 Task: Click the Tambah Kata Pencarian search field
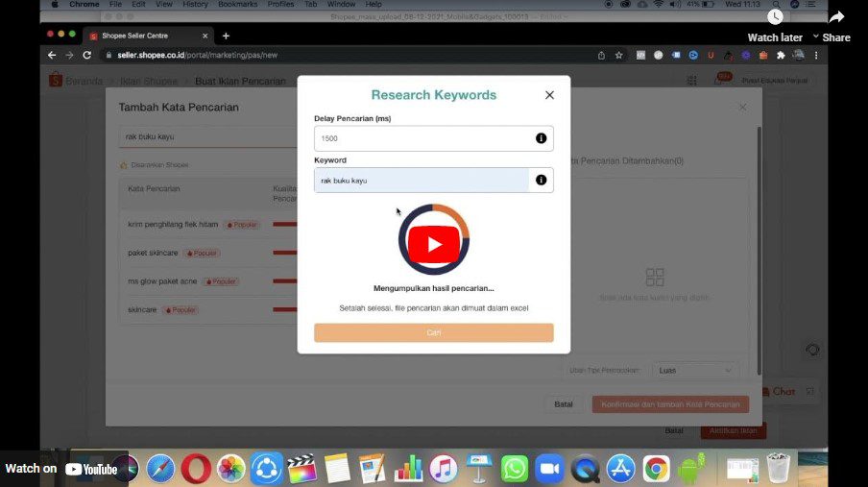click(x=207, y=136)
